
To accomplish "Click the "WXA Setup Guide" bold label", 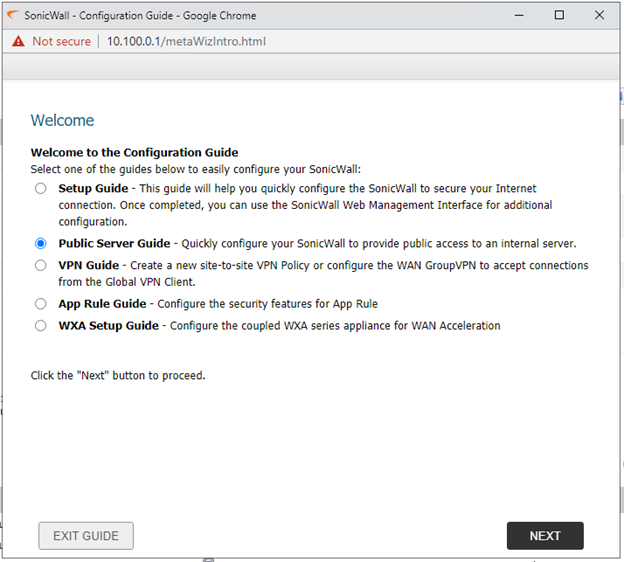I will pyautogui.click(x=109, y=326).
